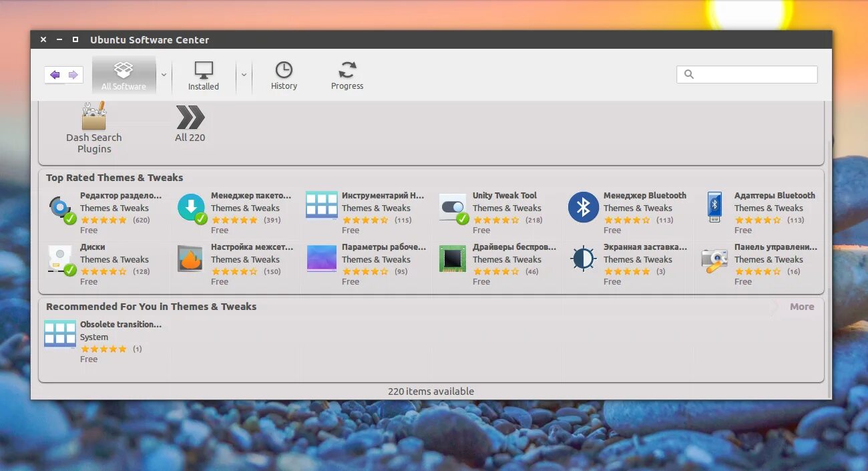Show Installed software
The image size is (868, 471).
(204, 75)
